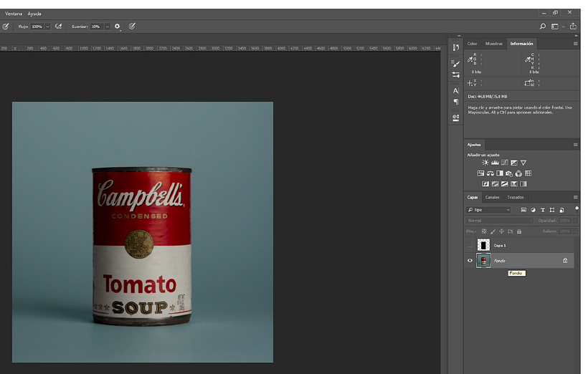This screenshot has width=588, height=374.
Task: Open the Ventana menu
Action: point(14,14)
